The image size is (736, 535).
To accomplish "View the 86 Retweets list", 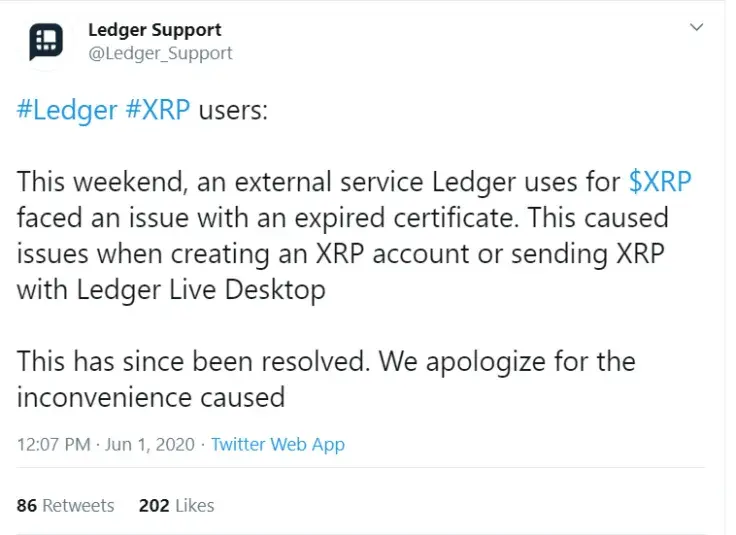I will pos(66,505).
